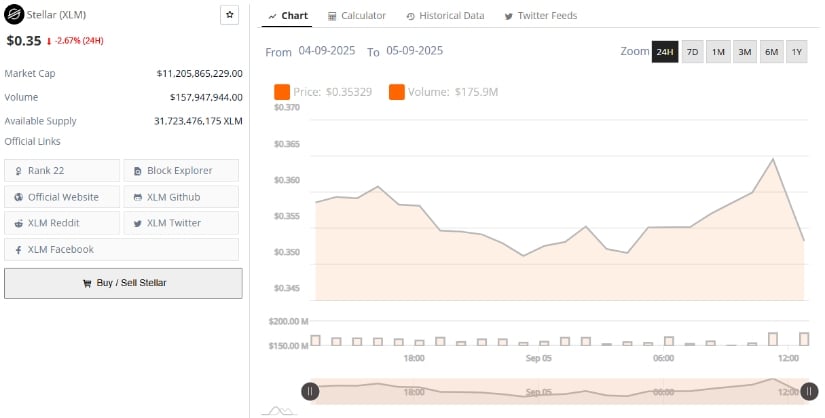Screen dimensions: 825x418
Task: Click the history clock icon
Action: pos(410,16)
